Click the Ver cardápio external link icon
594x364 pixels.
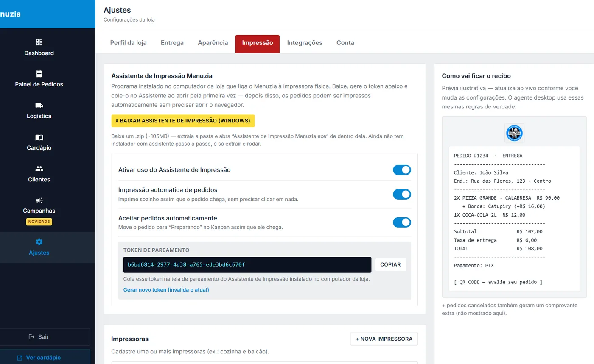tap(20, 358)
